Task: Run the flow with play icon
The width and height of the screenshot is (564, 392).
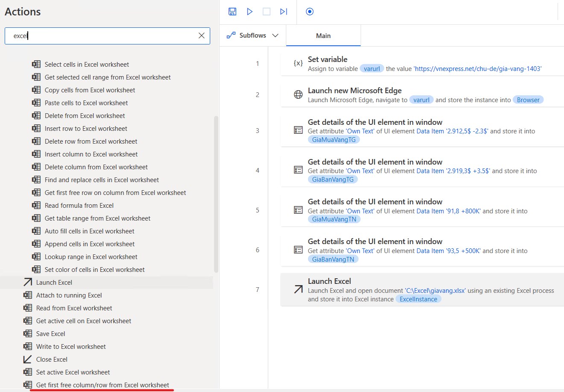Action: click(x=250, y=12)
